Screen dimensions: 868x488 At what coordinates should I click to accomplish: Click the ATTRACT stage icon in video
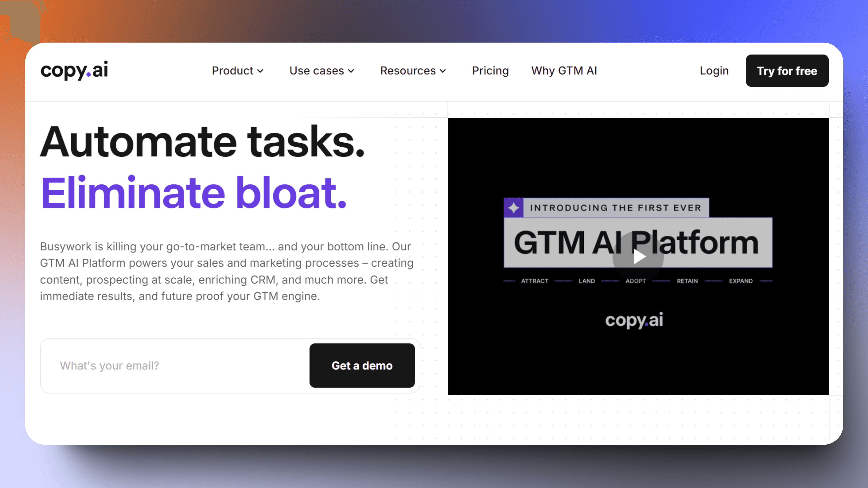(x=535, y=281)
